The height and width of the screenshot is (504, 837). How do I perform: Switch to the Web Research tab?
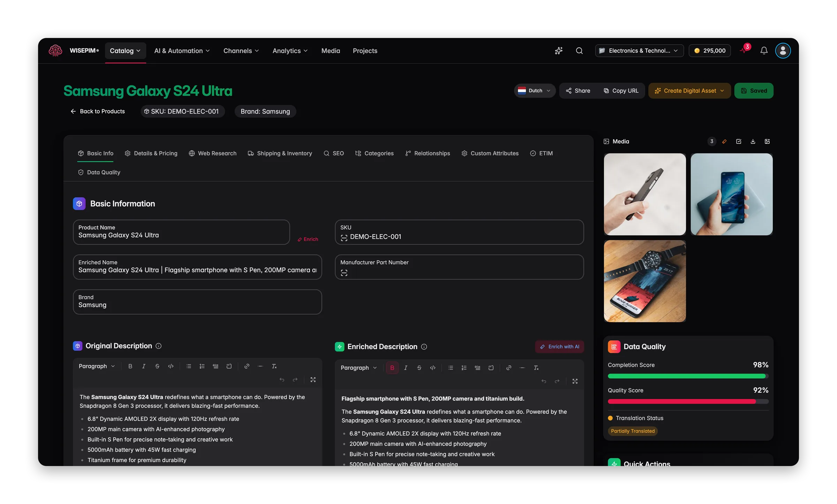pos(212,153)
